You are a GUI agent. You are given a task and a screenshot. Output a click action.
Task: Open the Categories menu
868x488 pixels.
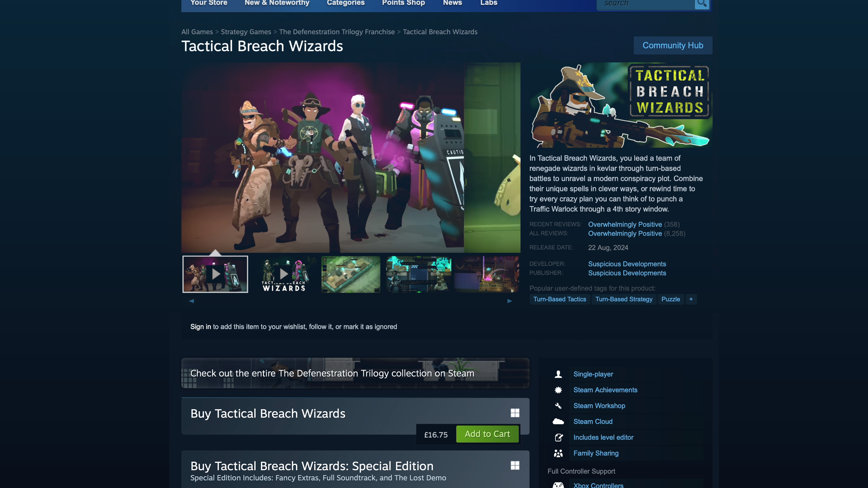tap(345, 3)
